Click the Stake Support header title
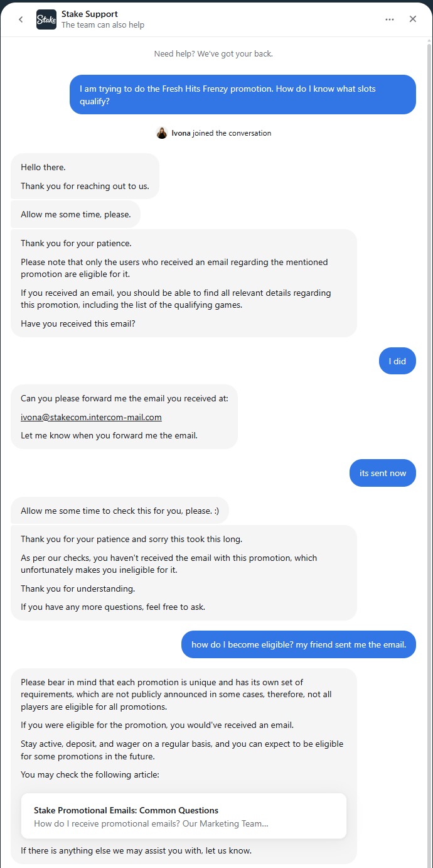Image resolution: width=433 pixels, height=868 pixels. [x=90, y=14]
